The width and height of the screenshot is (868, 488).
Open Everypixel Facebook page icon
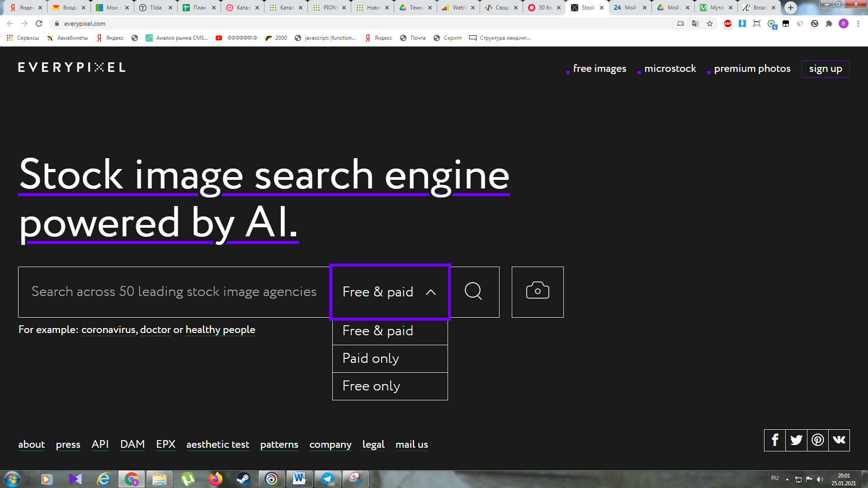(x=774, y=440)
